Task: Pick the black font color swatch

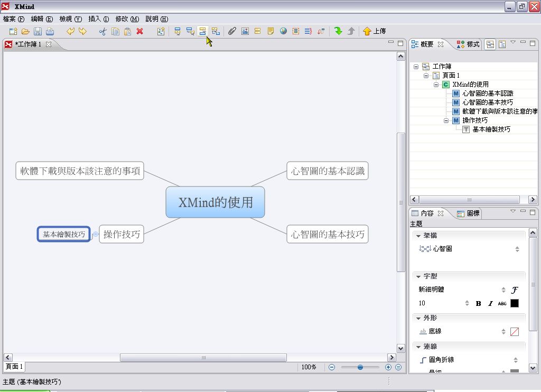Action: 515,303
